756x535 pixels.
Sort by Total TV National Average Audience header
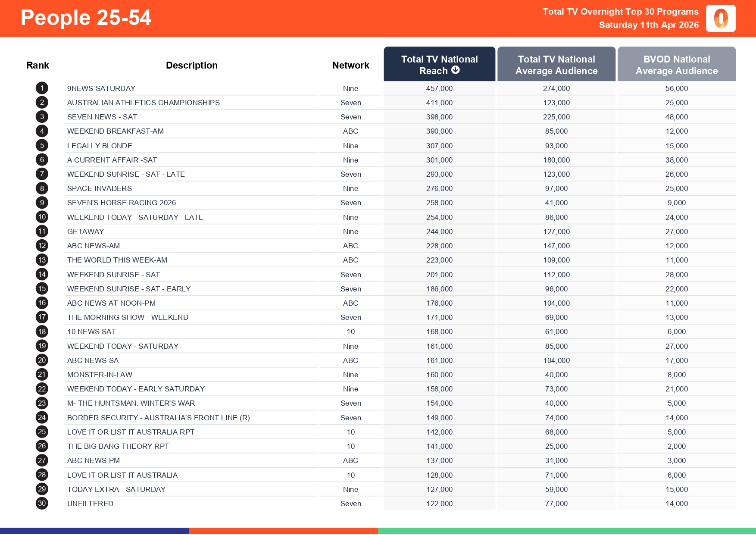556,64
